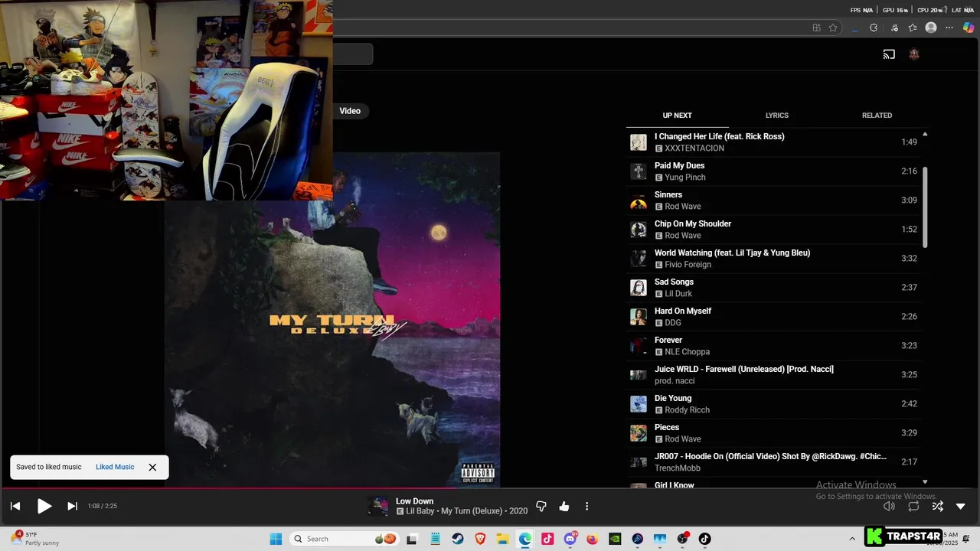Open Copilot in browser toolbar
The width and height of the screenshot is (980, 551).
(x=969, y=28)
